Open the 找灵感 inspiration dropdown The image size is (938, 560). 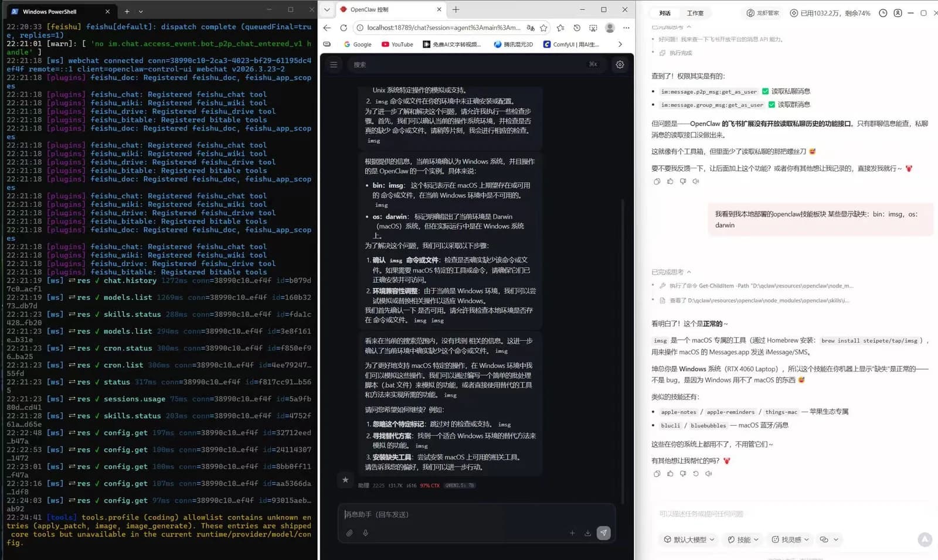790,539
